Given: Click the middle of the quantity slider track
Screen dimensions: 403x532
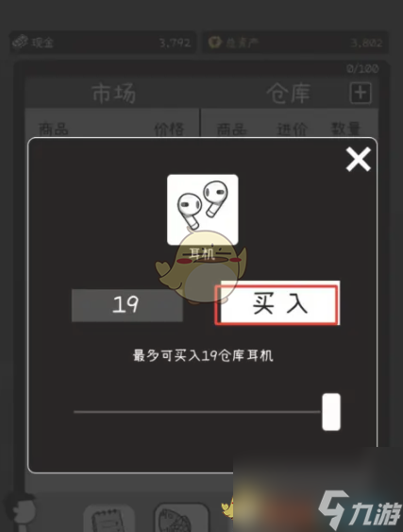Looking at the screenshot, I should [x=197, y=412].
